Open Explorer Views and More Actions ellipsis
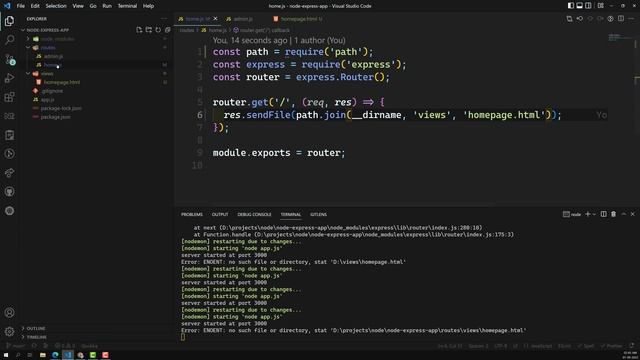The width and height of the screenshot is (640, 360). coord(164,19)
